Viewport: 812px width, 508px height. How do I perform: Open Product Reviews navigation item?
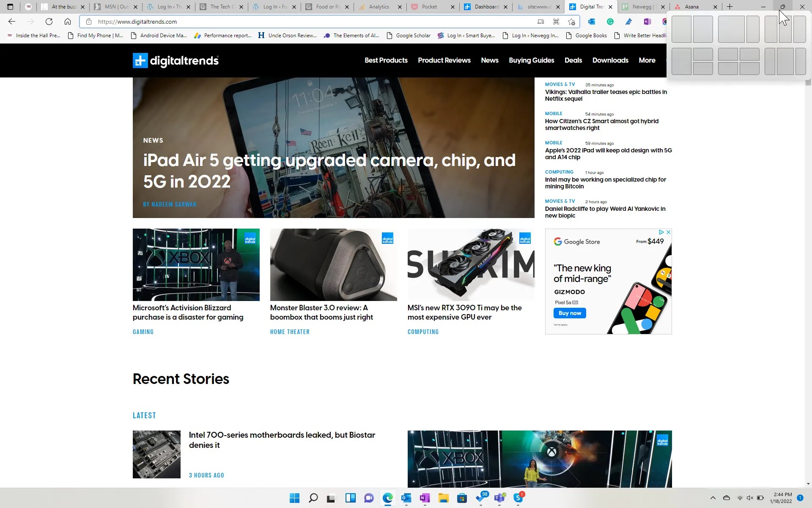[x=444, y=60]
